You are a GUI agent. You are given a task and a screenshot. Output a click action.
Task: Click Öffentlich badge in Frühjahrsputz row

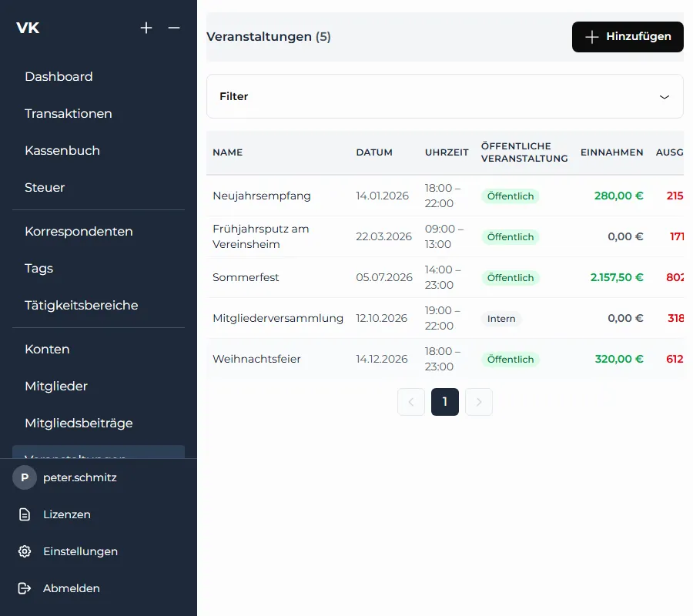pyautogui.click(x=511, y=237)
